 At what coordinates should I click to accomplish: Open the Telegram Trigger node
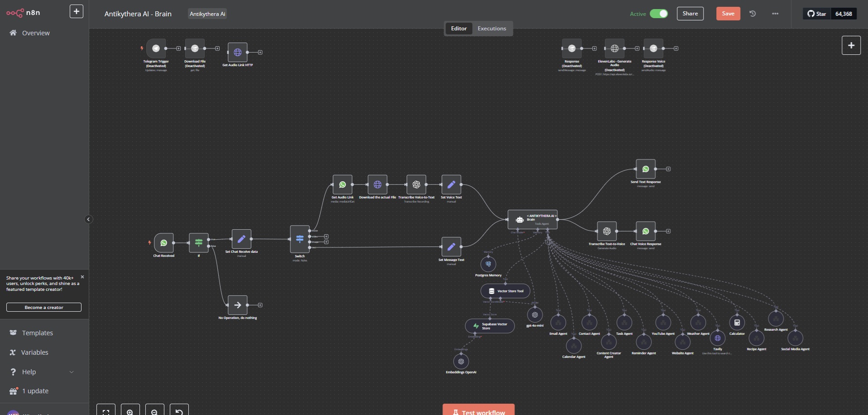(156, 48)
